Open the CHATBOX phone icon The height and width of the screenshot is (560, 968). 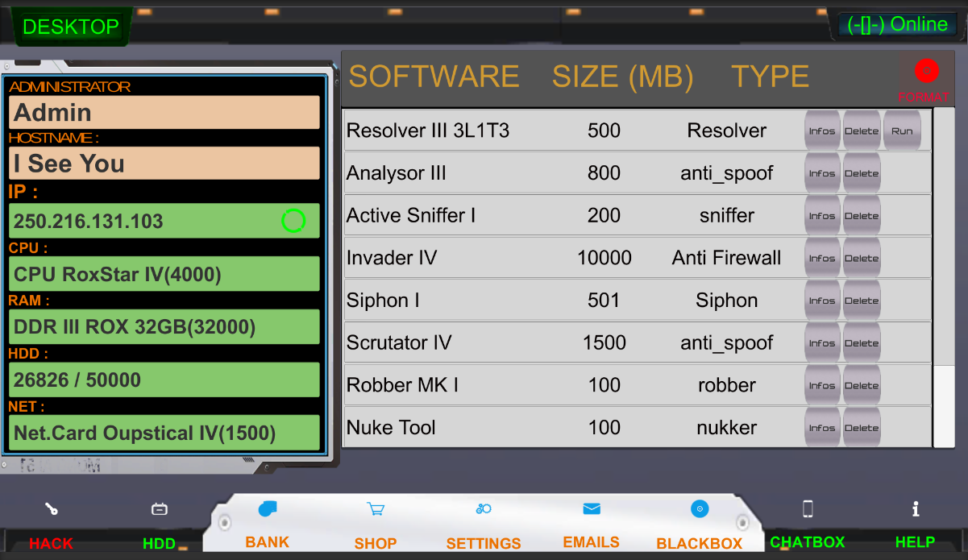808,508
